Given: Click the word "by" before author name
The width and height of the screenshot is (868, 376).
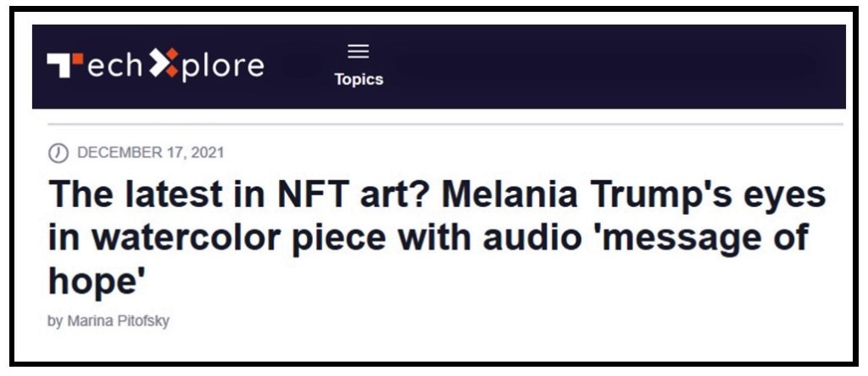Looking at the screenshot, I should 54,323.
